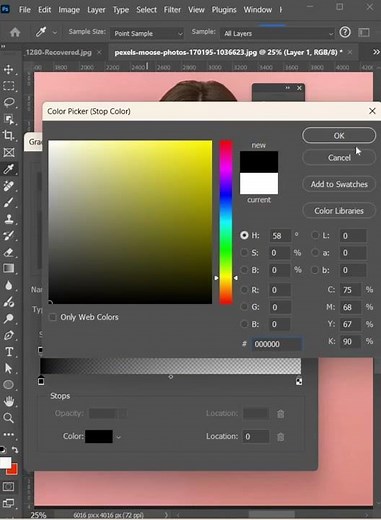This screenshot has width=381, height=520.
Task: Select the Spot Healing Brush tool
Action: pyautogui.click(x=9, y=186)
